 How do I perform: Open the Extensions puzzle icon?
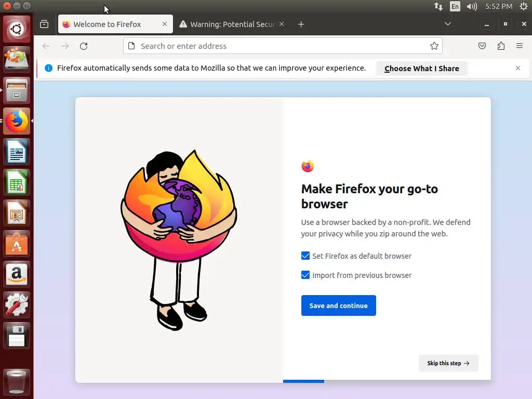[x=501, y=46]
